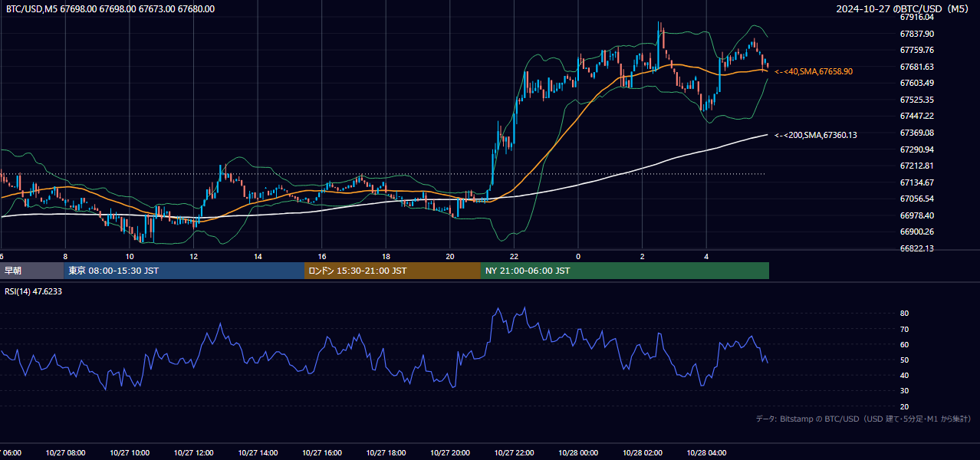
Task: Select the RSI scale value 30
Action: [905, 391]
